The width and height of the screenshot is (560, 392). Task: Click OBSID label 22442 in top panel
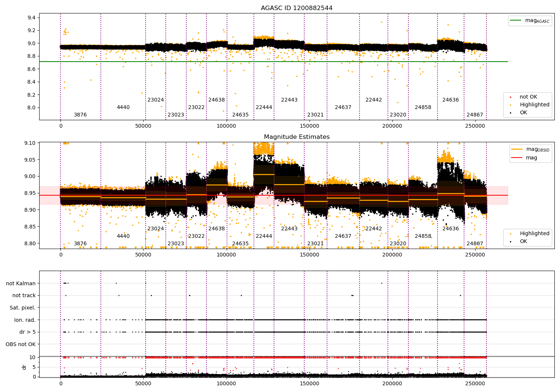(x=374, y=100)
